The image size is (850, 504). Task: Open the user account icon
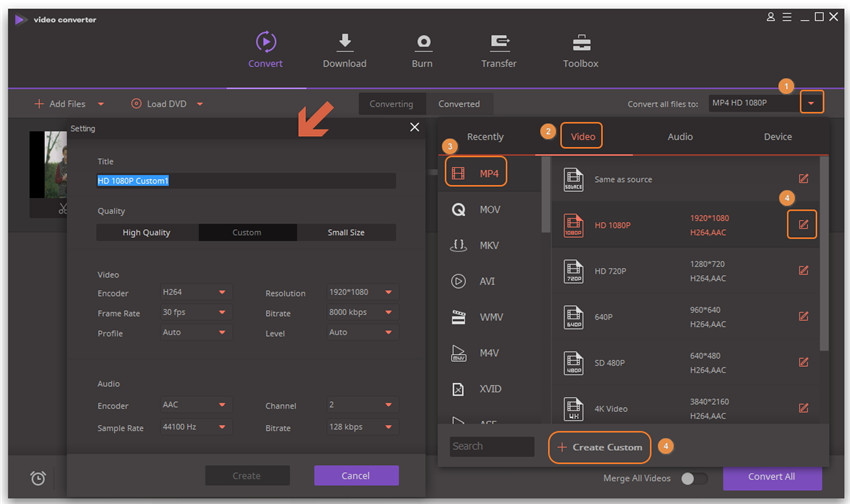click(770, 17)
